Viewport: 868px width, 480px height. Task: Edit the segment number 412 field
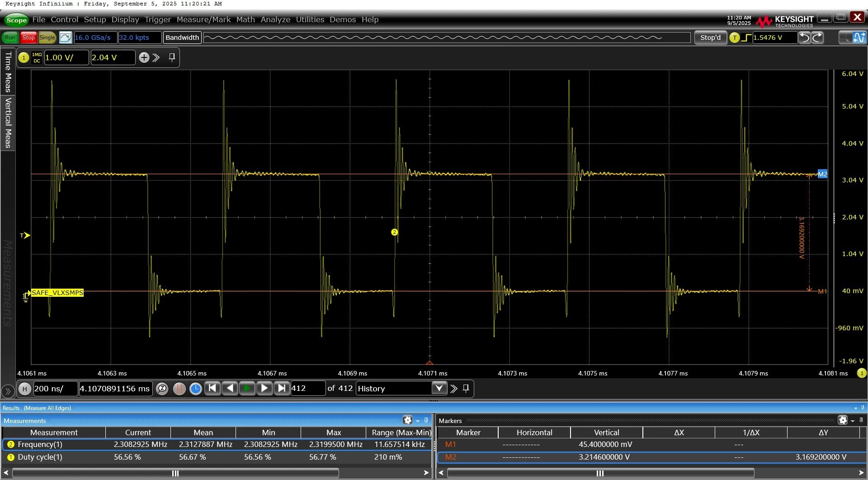[307, 389]
